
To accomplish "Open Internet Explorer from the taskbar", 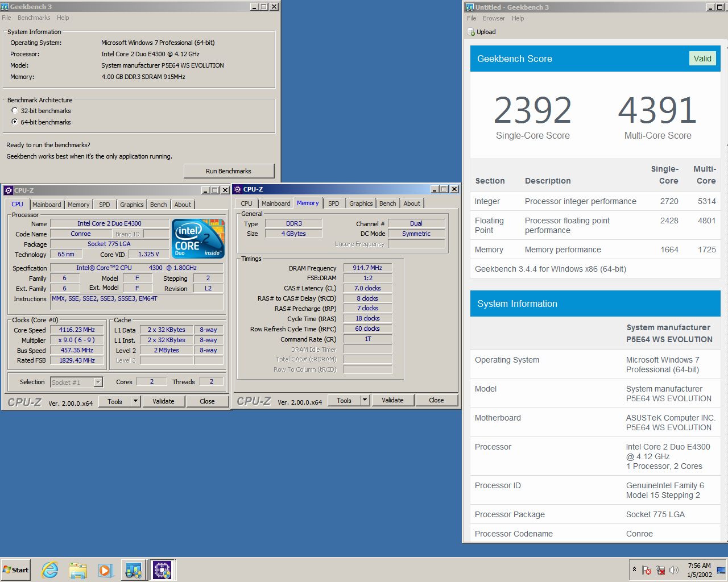I will click(x=50, y=569).
